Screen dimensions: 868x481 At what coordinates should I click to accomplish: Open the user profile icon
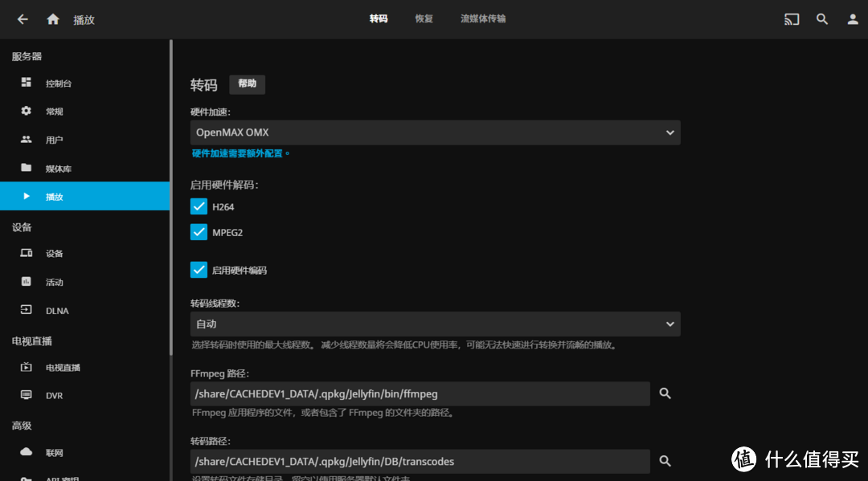853,19
